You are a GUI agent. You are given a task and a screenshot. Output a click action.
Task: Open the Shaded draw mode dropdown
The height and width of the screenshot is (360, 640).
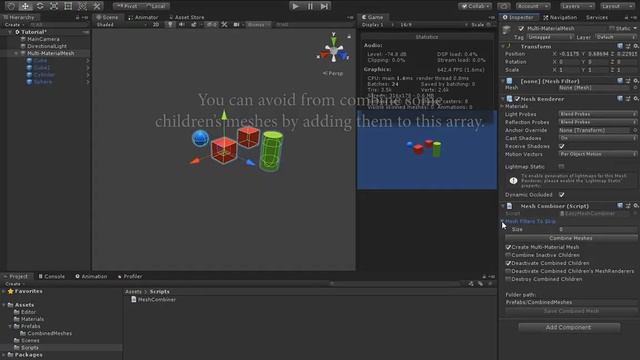click(122, 24)
